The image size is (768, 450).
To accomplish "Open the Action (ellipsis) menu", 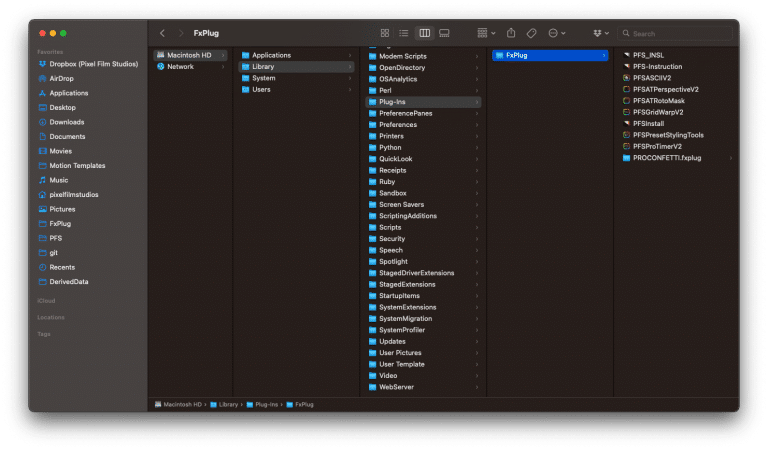I will tap(557, 33).
